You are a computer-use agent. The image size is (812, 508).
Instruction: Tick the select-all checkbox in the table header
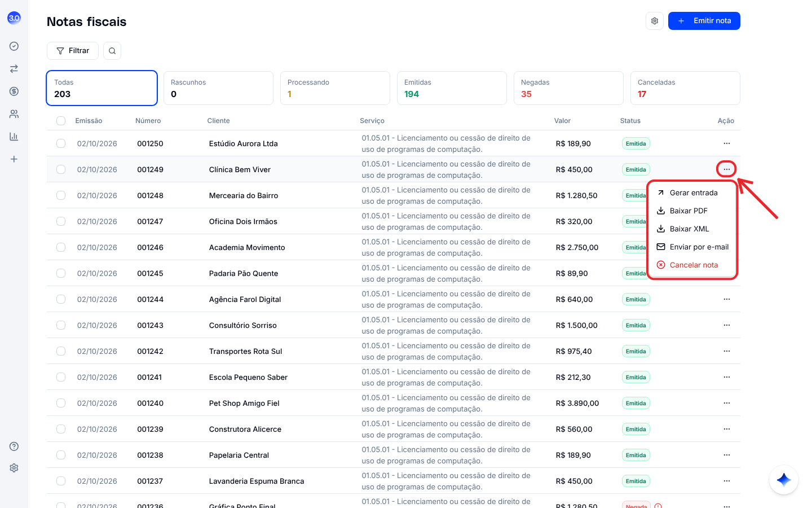(x=61, y=121)
